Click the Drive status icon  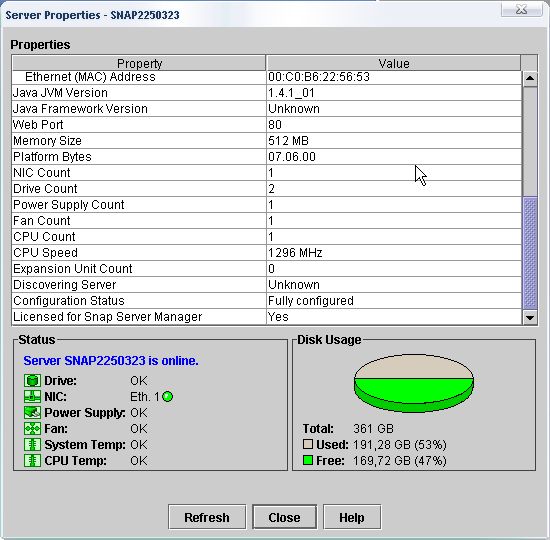[32, 381]
